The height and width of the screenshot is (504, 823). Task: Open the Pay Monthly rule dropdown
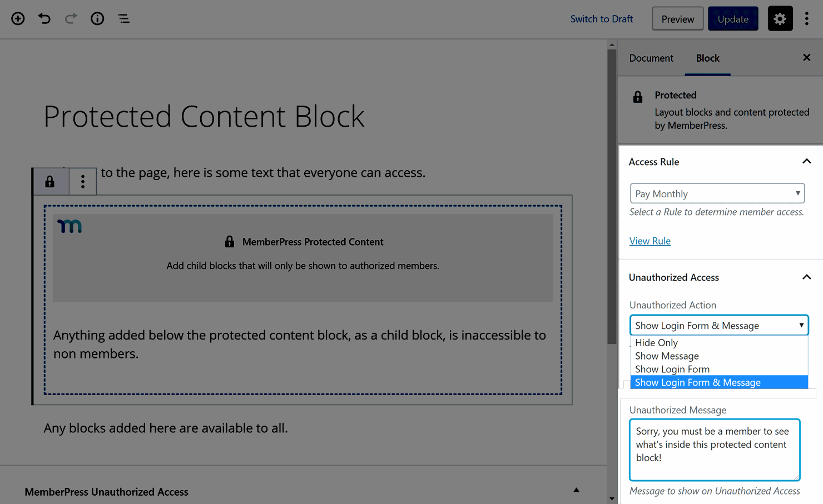(x=717, y=193)
